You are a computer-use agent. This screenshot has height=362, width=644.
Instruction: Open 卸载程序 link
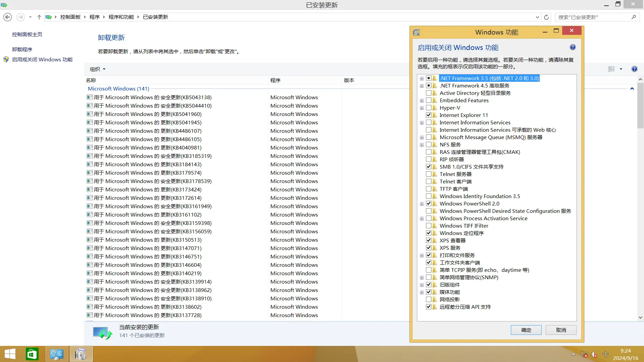22,49
